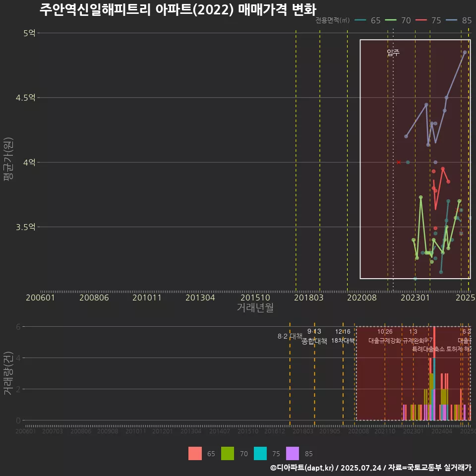Screen dimensions: 476x476
Task: Select the cyan 75 swatch in bottom legend
Action: pyautogui.click(x=260, y=454)
